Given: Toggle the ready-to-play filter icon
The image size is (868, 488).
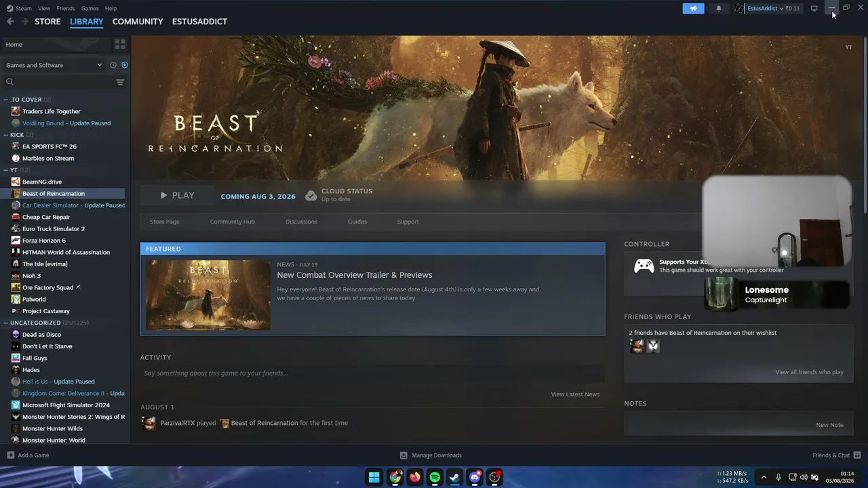Looking at the screenshot, I should pyautogui.click(x=124, y=65).
